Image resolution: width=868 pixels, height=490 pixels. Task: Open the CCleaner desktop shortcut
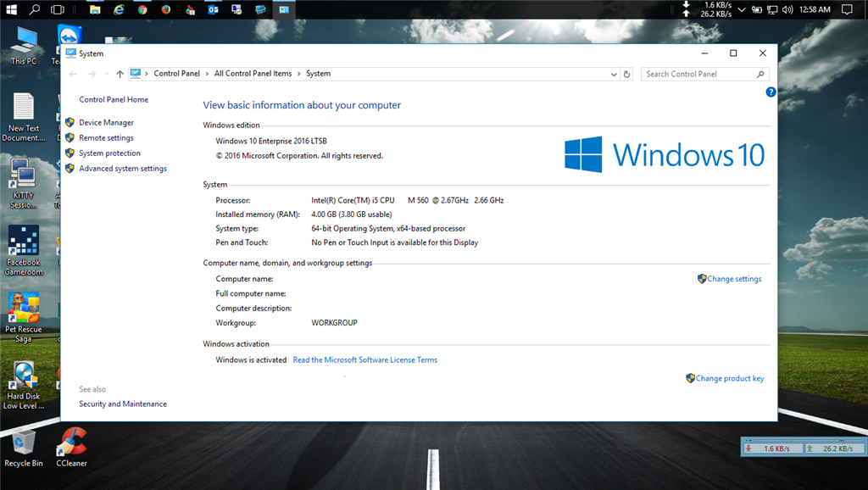(x=71, y=446)
